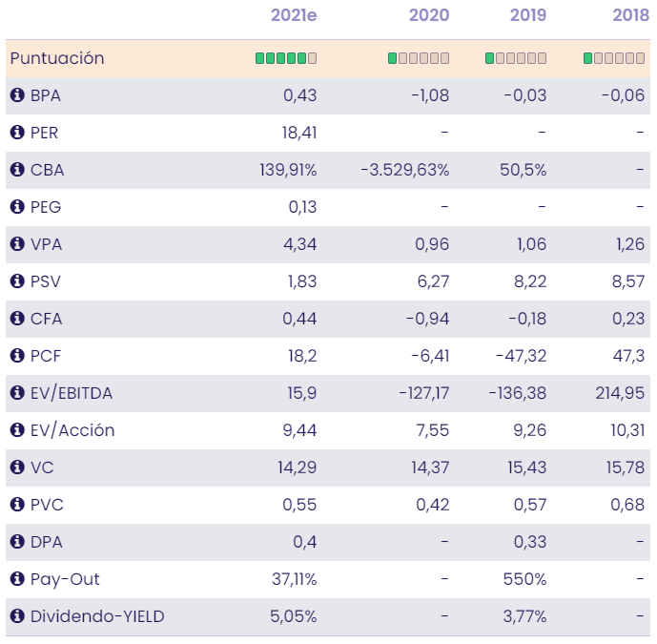Viewport: 657px width, 644px height.
Task: Show info for the VPA row
Action: [x=17, y=244]
